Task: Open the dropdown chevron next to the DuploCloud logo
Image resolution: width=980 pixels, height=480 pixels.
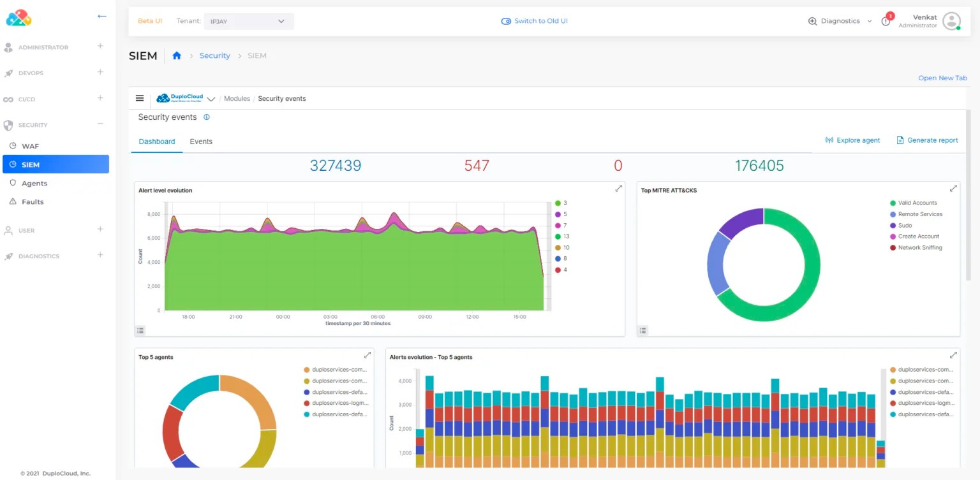Action: 211,99
